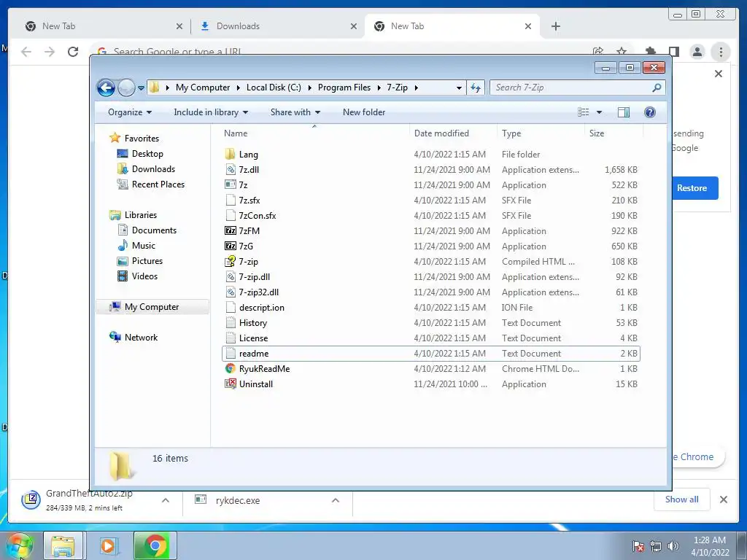Refresh the 7-Zip folder view
The width and height of the screenshot is (747, 560).
click(x=476, y=87)
